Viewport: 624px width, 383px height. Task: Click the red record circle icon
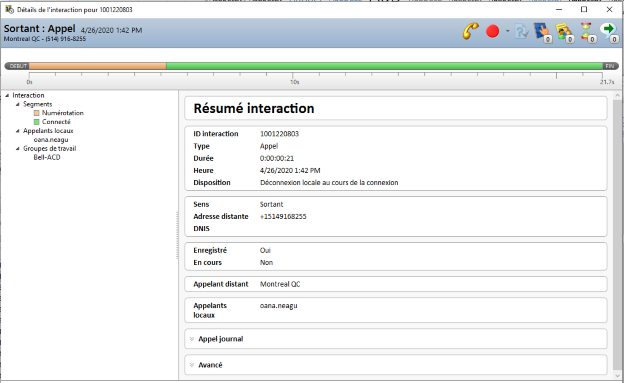492,31
